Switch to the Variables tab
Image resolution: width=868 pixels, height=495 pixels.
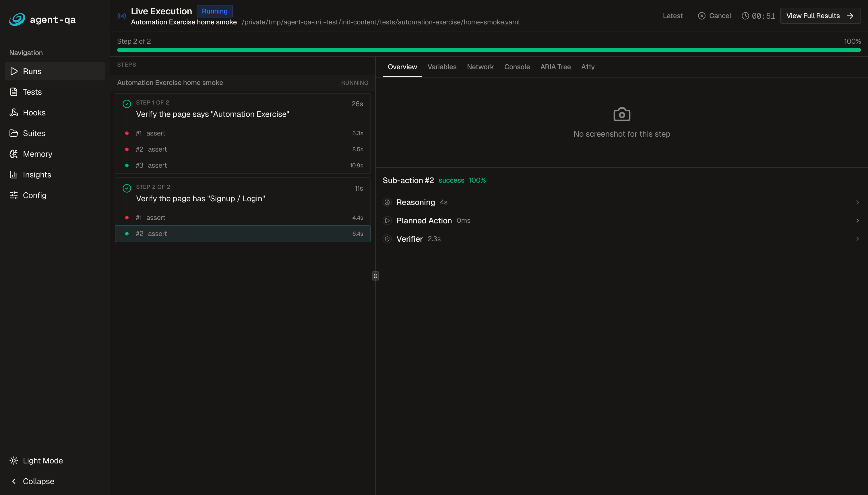pos(442,67)
